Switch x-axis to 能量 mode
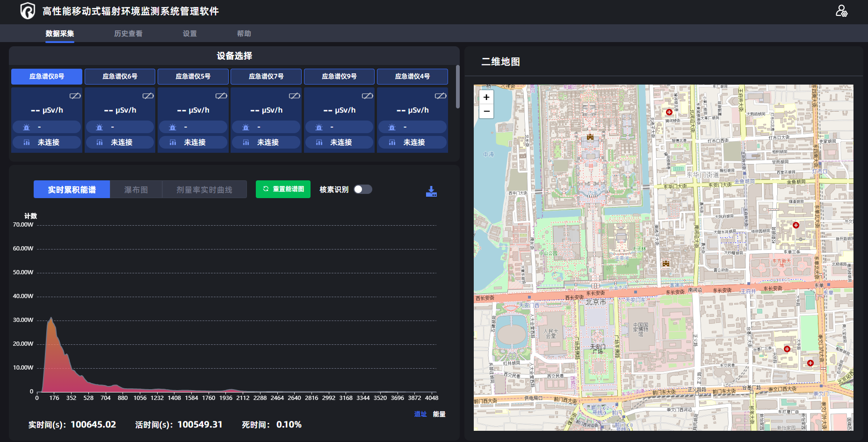The width and height of the screenshot is (868, 442). coord(439,414)
